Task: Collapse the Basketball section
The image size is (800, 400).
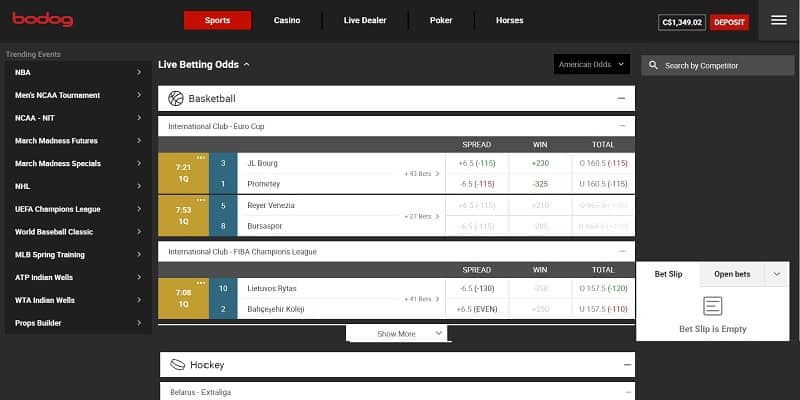Action: 621,98
